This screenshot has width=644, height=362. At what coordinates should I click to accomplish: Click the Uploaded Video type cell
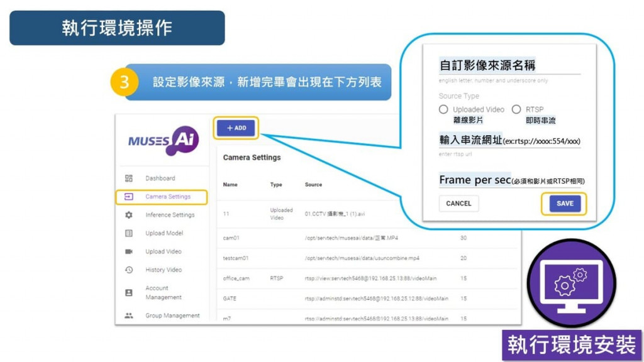(281, 214)
